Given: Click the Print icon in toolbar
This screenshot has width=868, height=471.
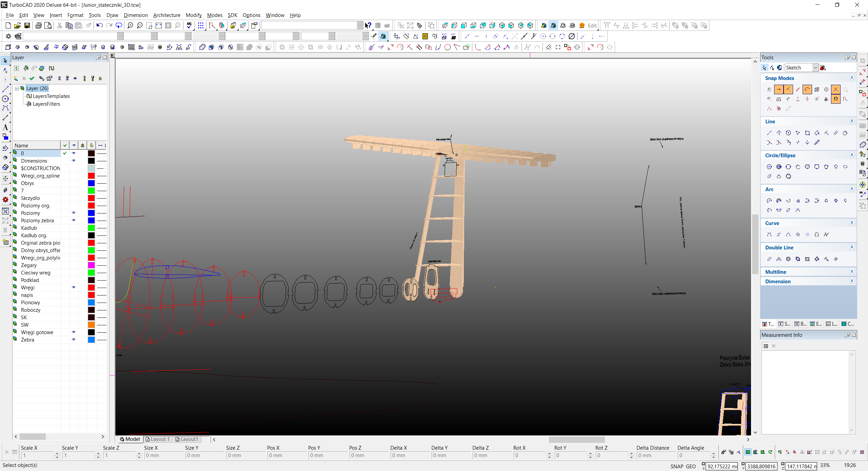Looking at the screenshot, I should [39, 25].
